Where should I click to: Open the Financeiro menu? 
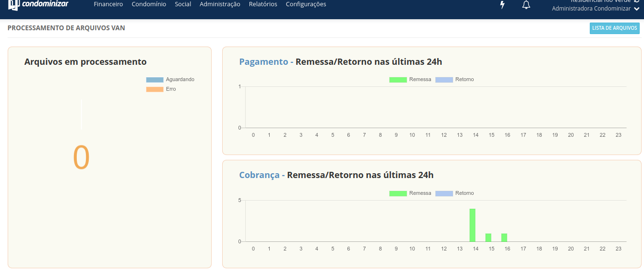pyautogui.click(x=108, y=4)
